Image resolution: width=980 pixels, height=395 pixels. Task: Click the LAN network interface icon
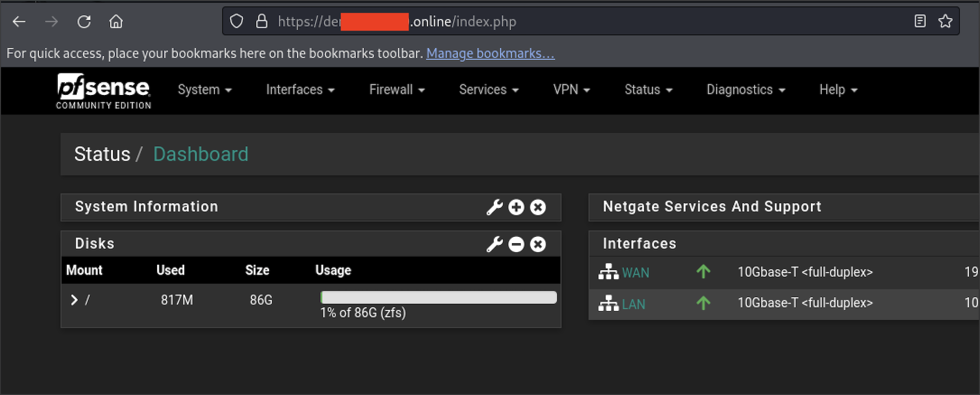pyautogui.click(x=608, y=304)
